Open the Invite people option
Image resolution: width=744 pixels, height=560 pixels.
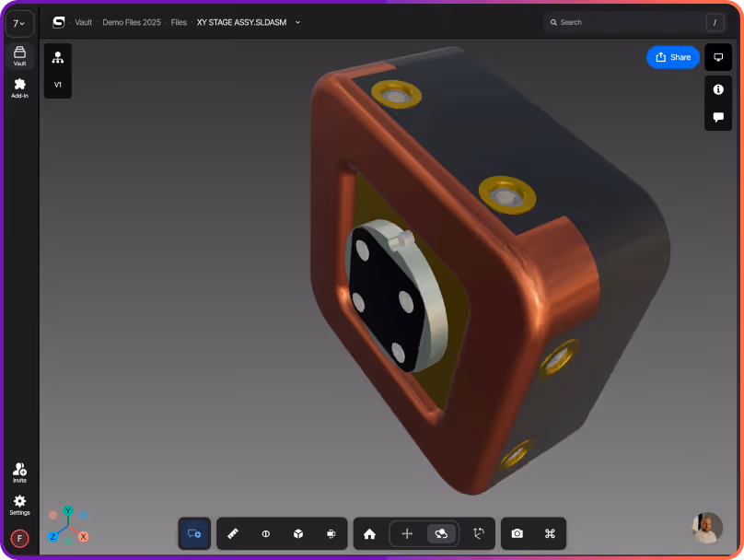19,472
